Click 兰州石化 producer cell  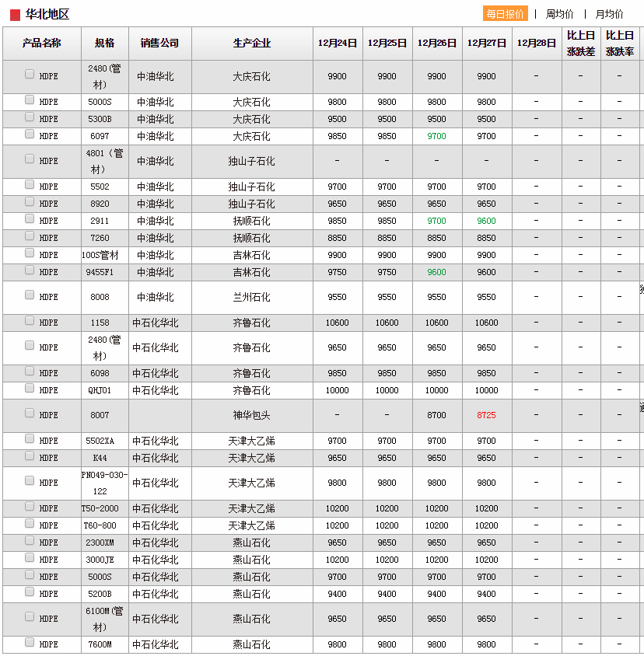252,298
